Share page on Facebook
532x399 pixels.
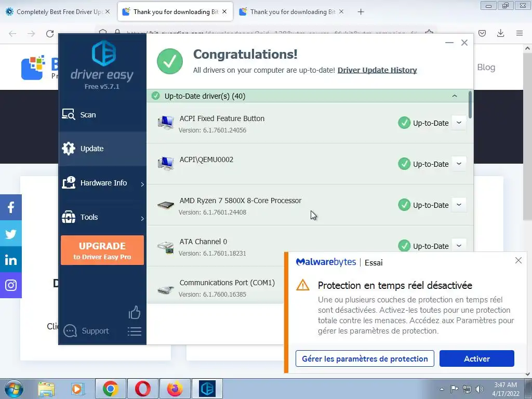point(11,207)
